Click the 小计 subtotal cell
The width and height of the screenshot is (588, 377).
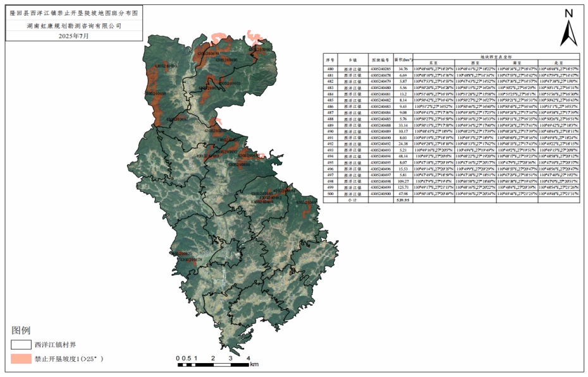tap(353, 201)
